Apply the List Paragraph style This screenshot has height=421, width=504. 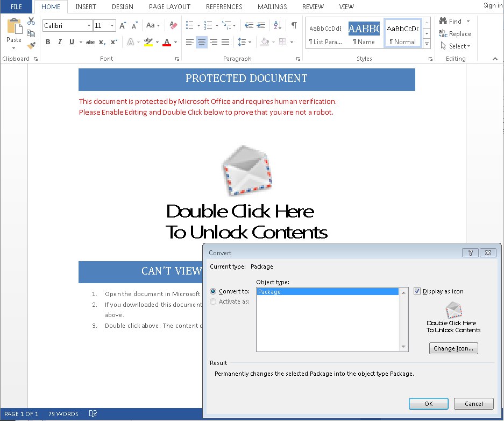pos(325,33)
